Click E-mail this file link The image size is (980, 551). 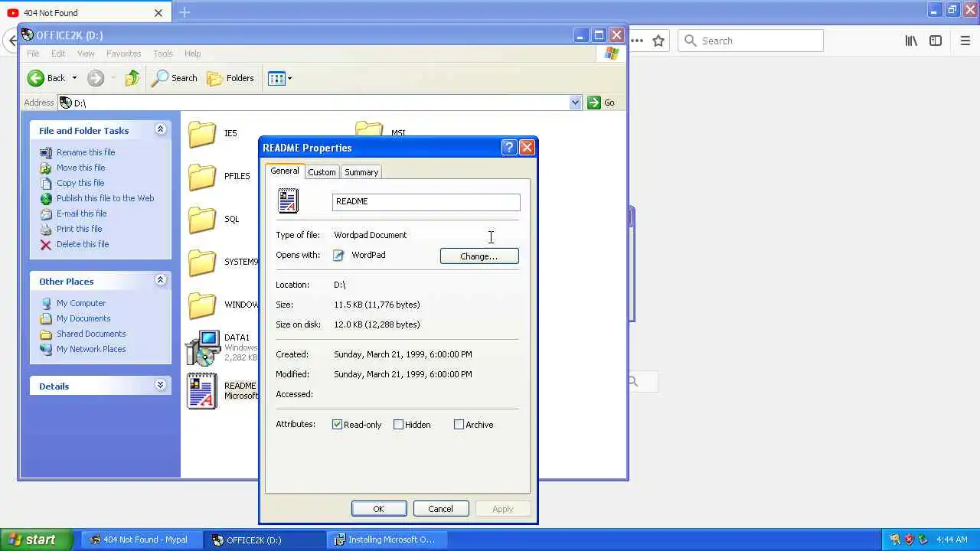tap(81, 214)
